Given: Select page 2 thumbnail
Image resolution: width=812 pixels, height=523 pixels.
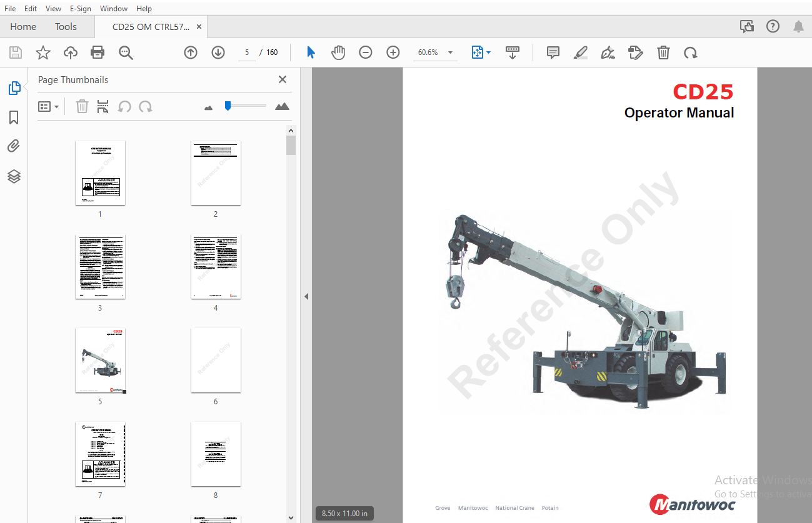Looking at the screenshot, I should pos(216,172).
